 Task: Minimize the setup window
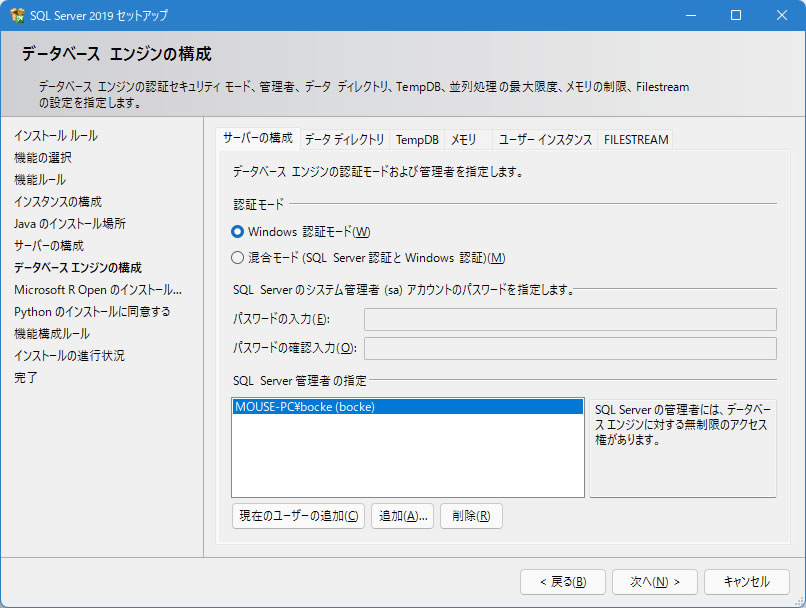point(689,16)
